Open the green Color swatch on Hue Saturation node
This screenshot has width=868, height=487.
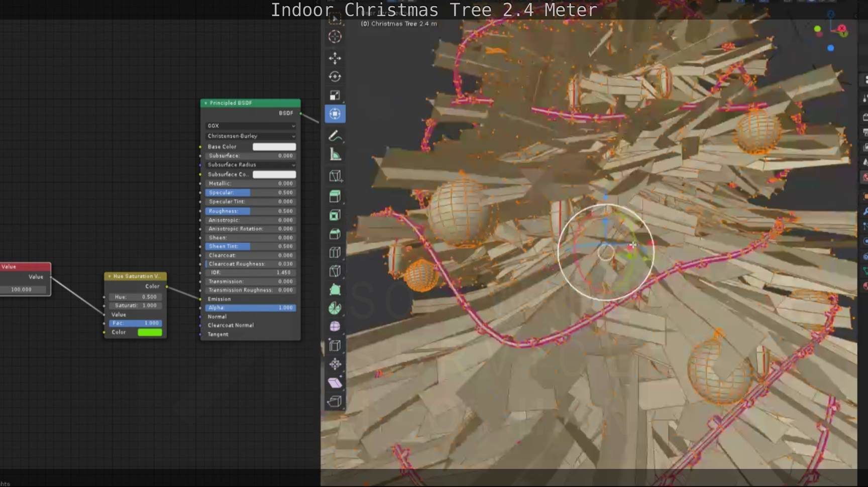click(x=150, y=332)
